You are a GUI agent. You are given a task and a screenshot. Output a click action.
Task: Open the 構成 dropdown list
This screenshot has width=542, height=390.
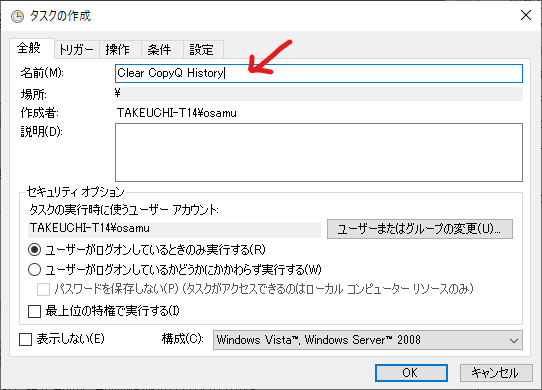[368, 340]
